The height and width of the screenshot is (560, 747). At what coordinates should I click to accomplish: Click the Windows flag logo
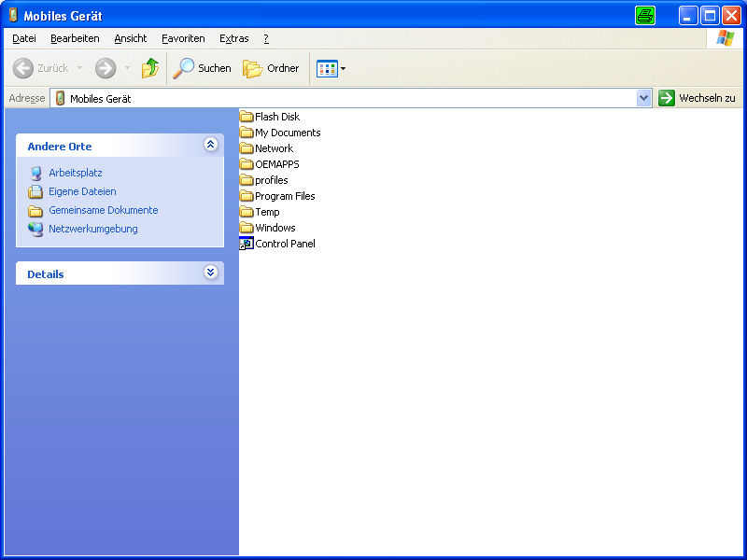click(x=726, y=38)
